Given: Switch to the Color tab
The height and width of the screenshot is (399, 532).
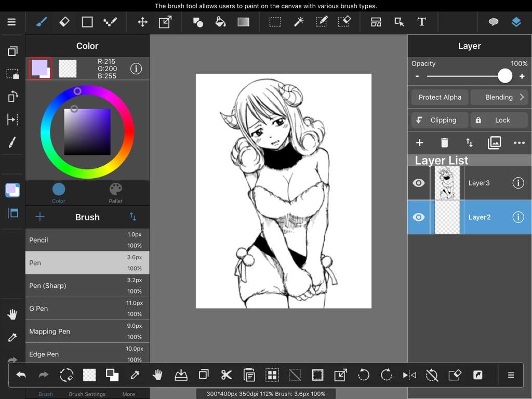Looking at the screenshot, I should (x=59, y=193).
